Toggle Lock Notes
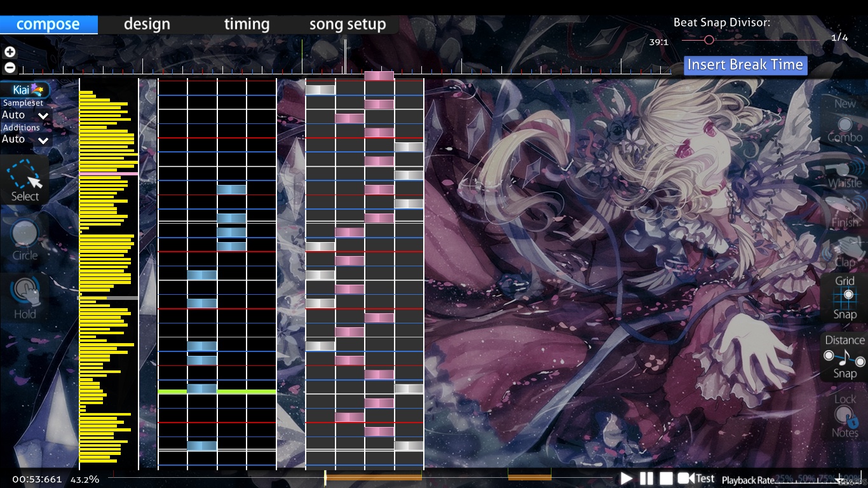This screenshot has width=868, height=488. 844,416
